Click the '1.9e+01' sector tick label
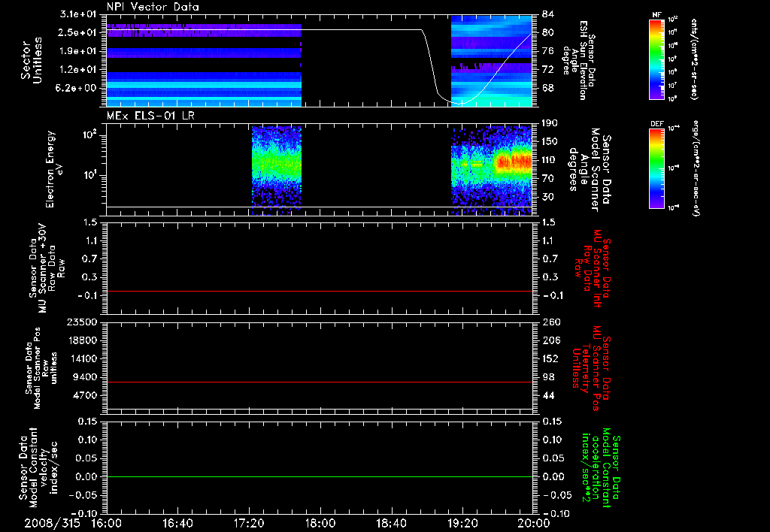The width and height of the screenshot is (770, 532). pyautogui.click(x=77, y=51)
